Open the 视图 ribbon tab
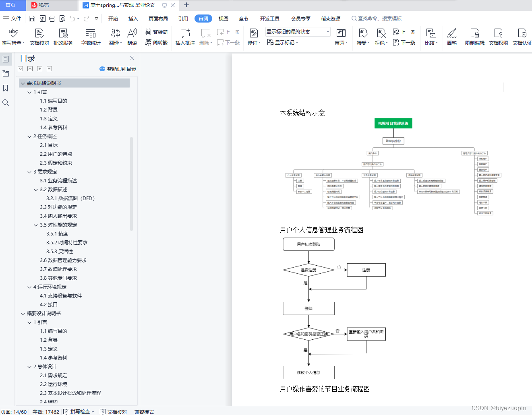Screen dimensions: 532x415 tap(224, 19)
